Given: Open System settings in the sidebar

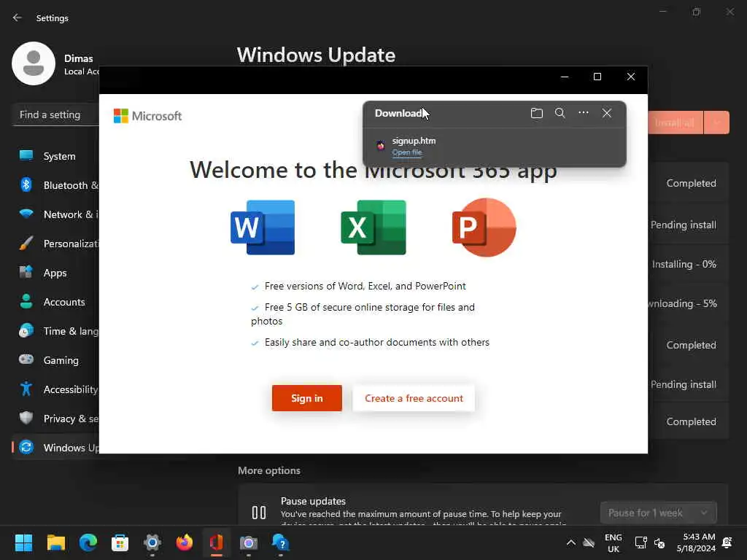Looking at the screenshot, I should pyautogui.click(x=55, y=156).
